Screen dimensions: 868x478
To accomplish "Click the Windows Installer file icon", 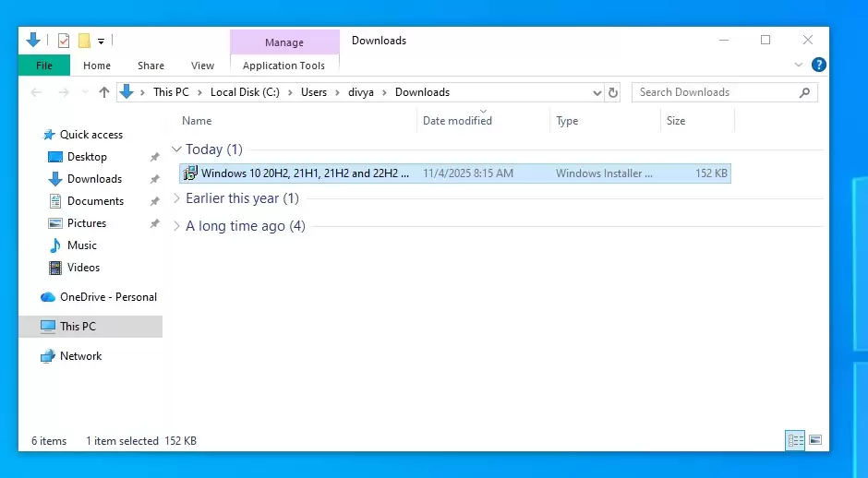I will click(190, 173).
